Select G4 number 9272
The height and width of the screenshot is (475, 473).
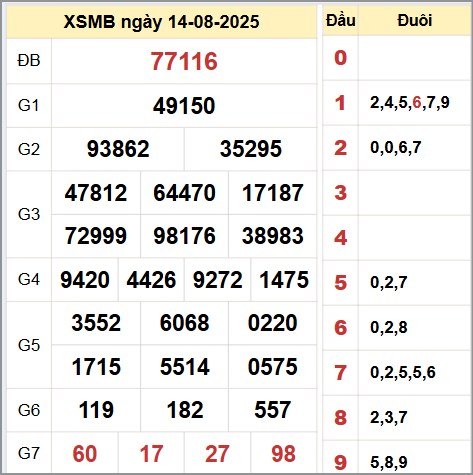point(217,280)
